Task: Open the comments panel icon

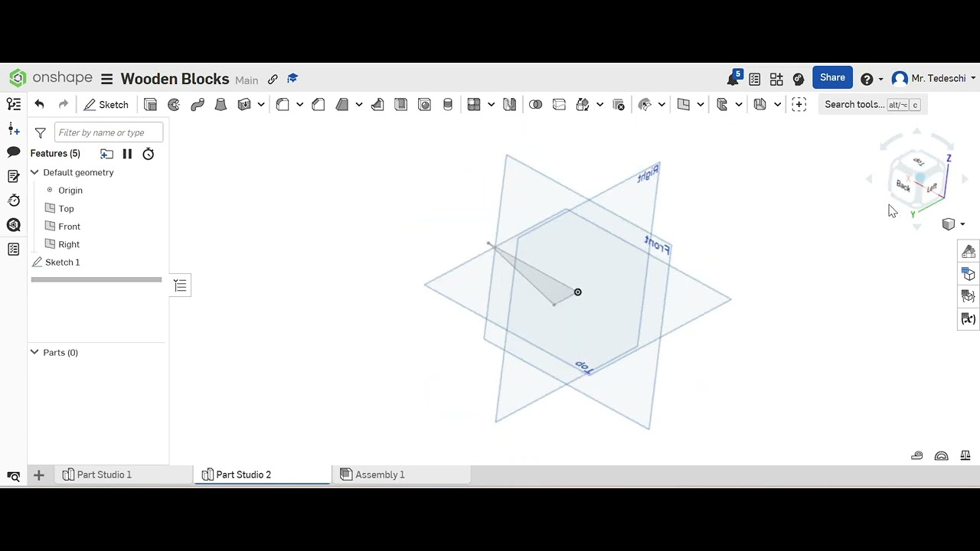Action: (x=13, y=152)
